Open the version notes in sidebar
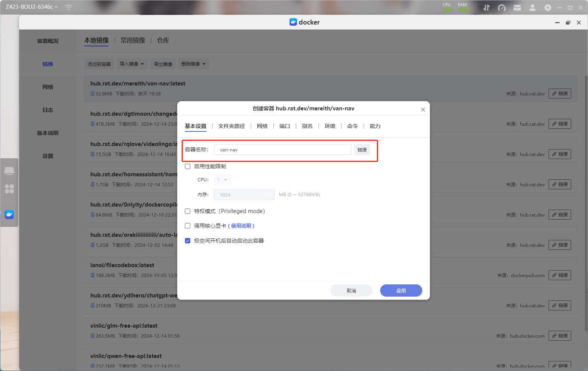The width and height of the screenshot is (588, 371). coord(48,133)
